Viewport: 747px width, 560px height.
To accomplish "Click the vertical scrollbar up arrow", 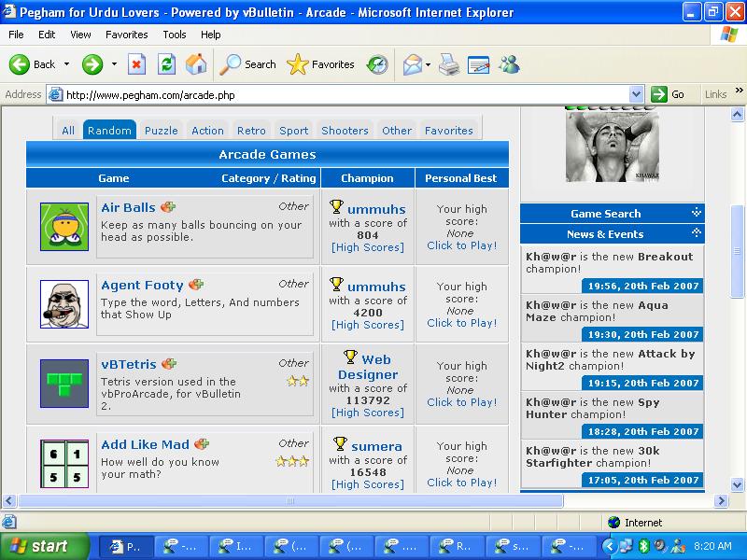I will pyautogui.click(x=737, y=114).
